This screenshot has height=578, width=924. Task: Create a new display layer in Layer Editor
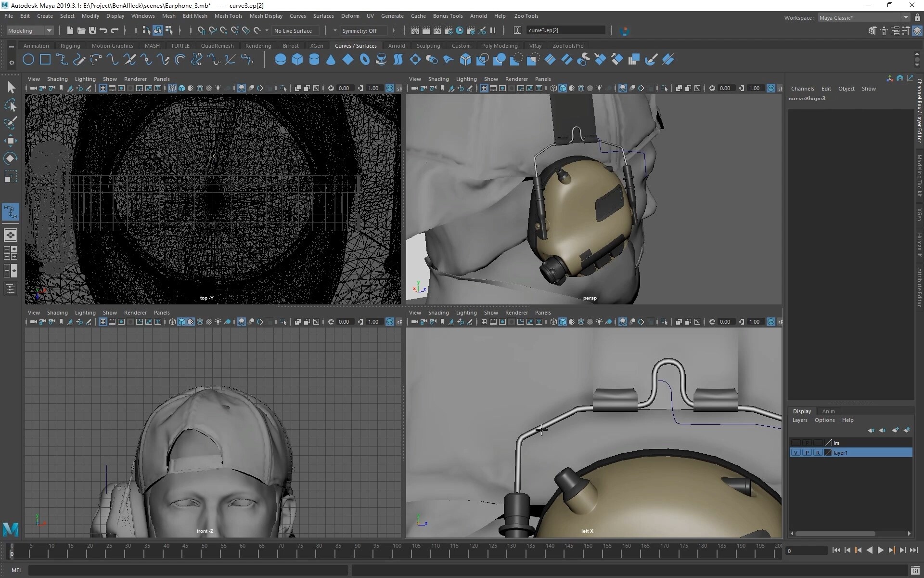click(896, 430)
